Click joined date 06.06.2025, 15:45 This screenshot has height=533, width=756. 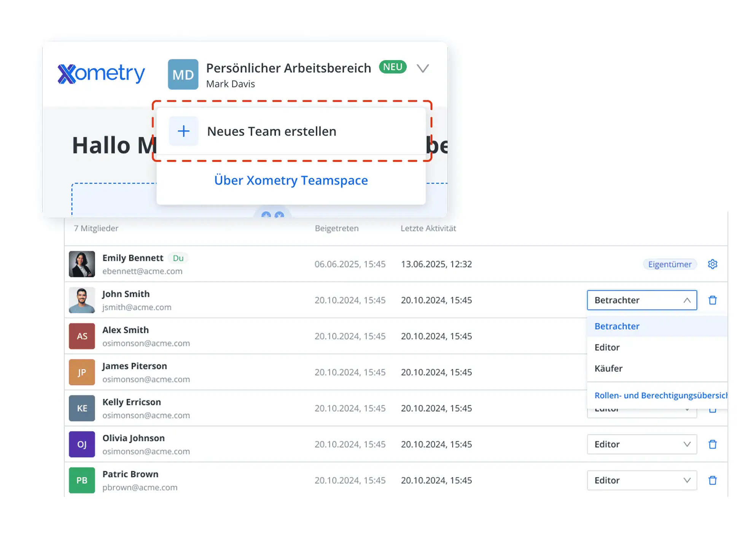pyautogui.click(x=350, y=264)
